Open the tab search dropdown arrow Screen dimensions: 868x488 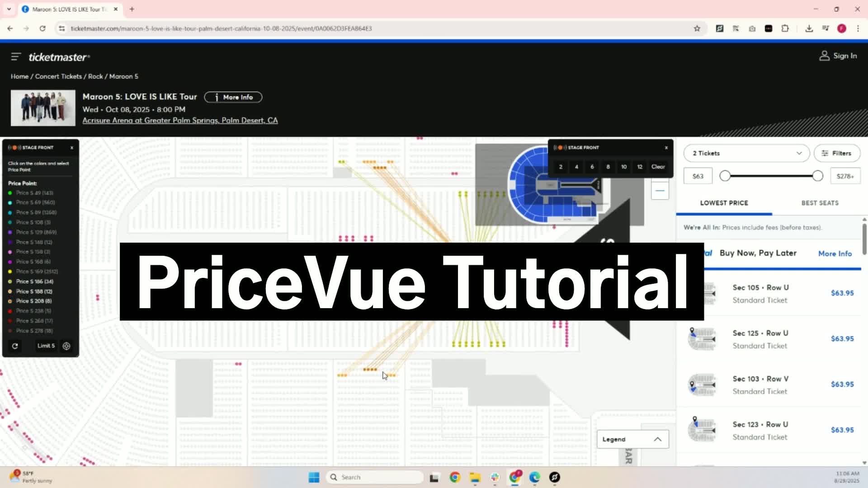(x=9, y=9)
